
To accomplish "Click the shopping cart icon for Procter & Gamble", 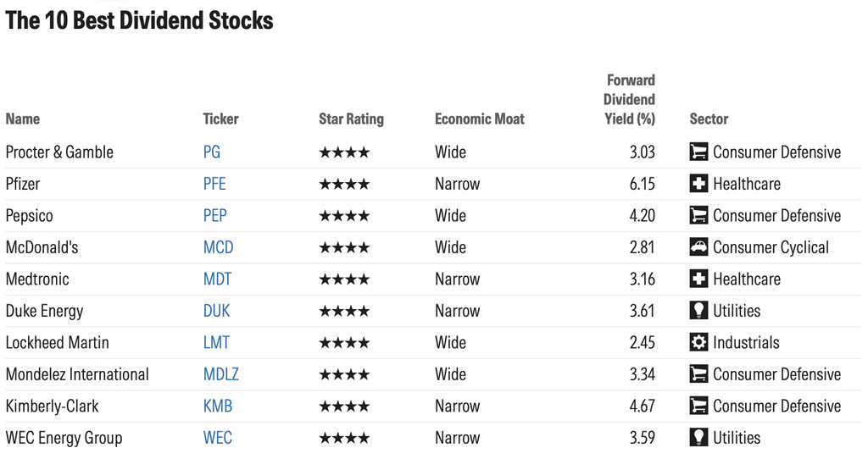I will 698,152.
